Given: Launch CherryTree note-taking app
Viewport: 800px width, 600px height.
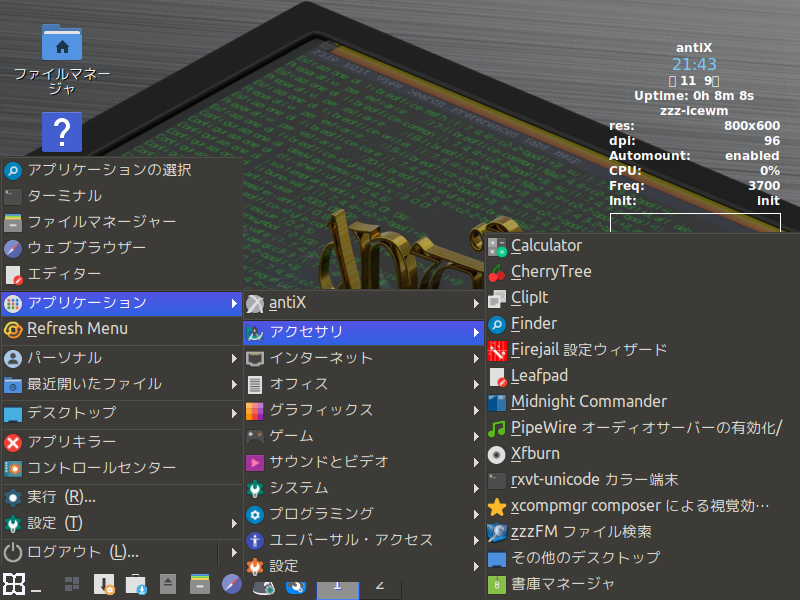Looking at the screenshot, I should click(x=642, y=272).
